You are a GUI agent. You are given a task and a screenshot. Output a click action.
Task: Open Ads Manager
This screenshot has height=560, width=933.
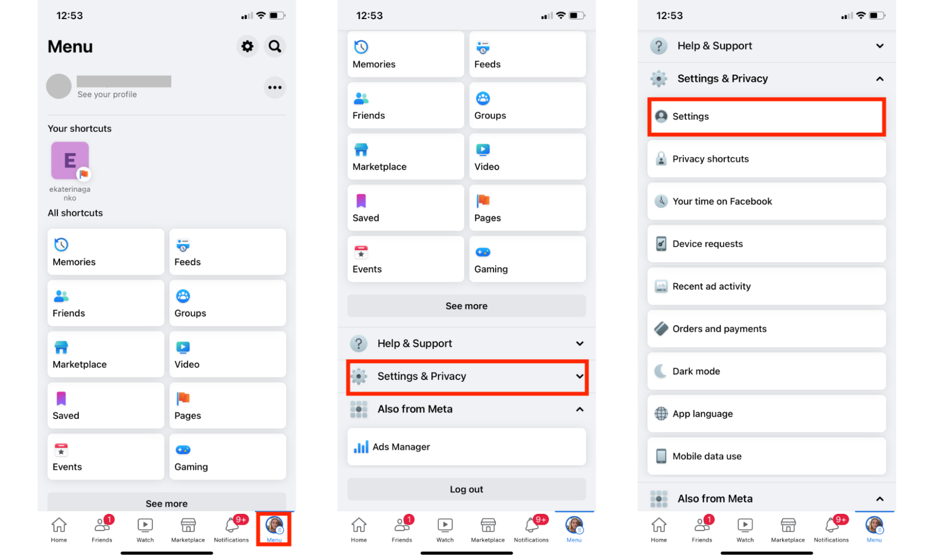click(467, 447)
